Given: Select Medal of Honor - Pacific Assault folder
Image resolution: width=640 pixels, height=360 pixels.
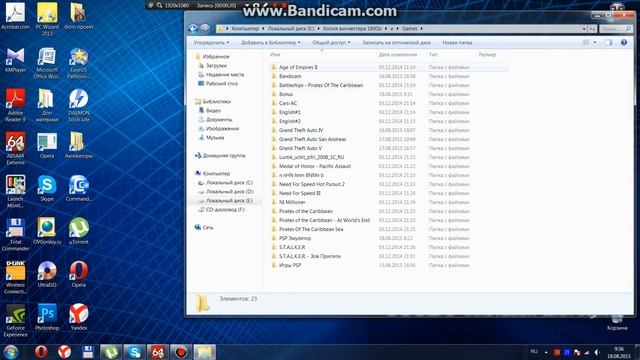Looking at the screenshot, I should [315, 166].
